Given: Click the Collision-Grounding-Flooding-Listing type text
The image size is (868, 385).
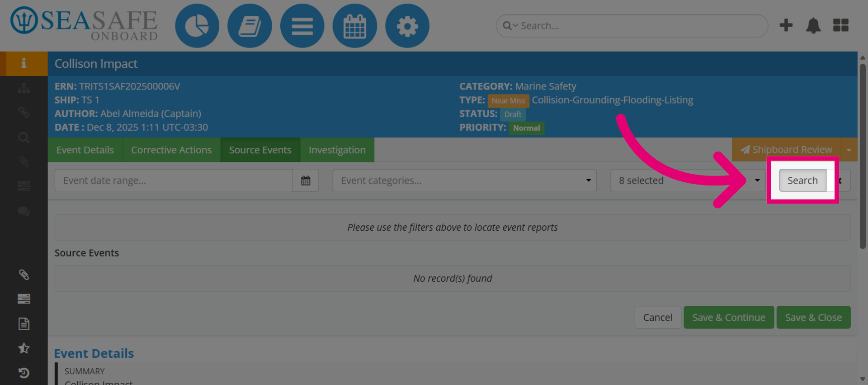Looking at the screenshot, I should [612, 100].
